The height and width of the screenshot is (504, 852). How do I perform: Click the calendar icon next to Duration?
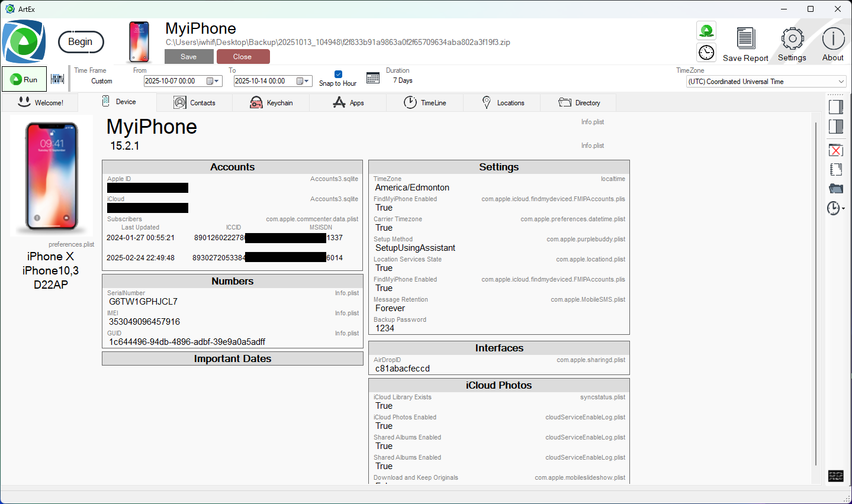(373, 78)
